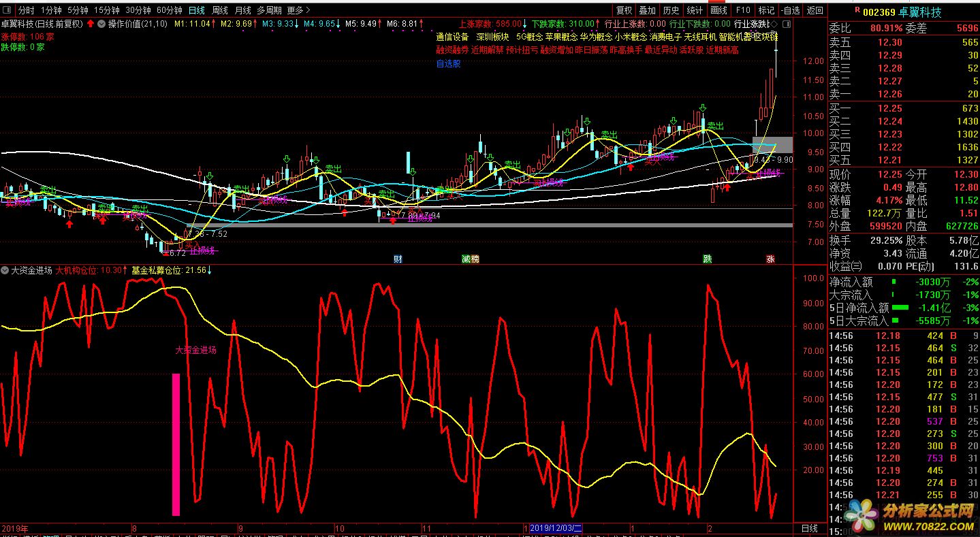The image size is (980, 537).
Task: Switch to the 月线 monthly chart
Action: (x=242, y=10)
